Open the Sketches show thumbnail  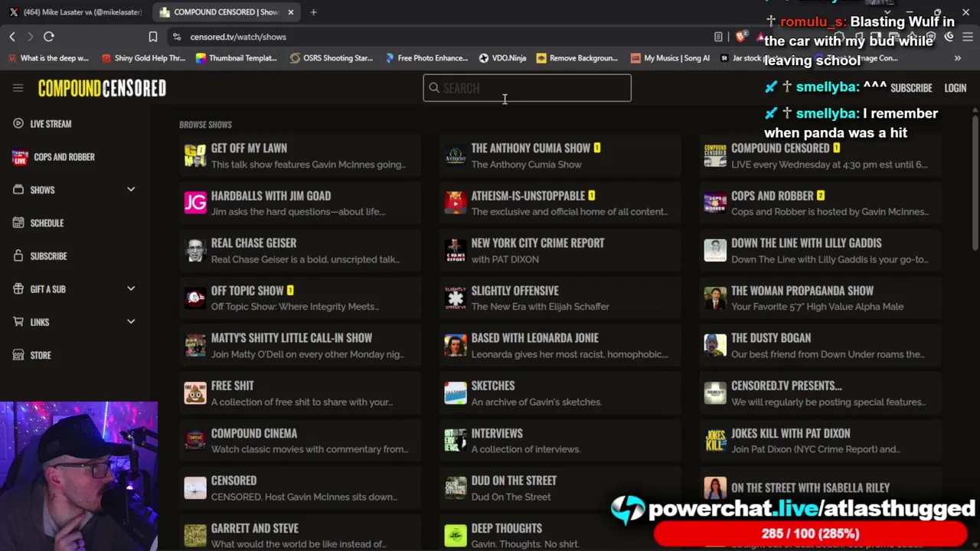(x=456, y=393)
